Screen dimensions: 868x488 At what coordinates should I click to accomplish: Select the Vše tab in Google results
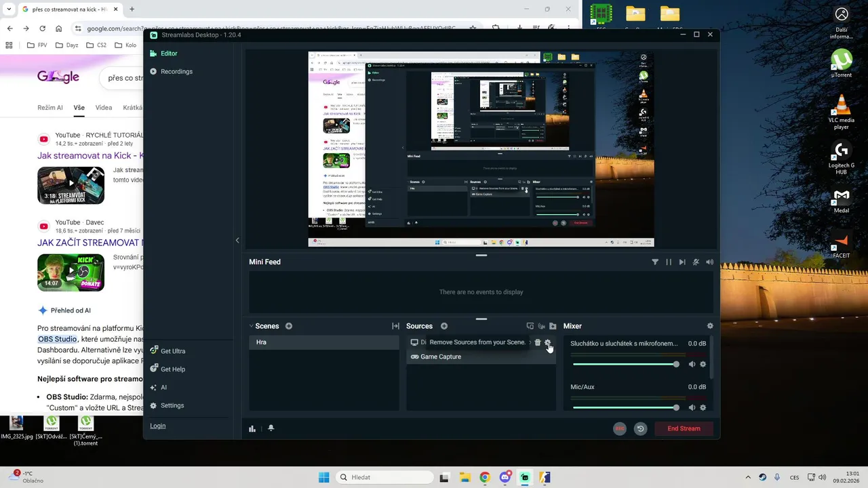tap(79, 108)
